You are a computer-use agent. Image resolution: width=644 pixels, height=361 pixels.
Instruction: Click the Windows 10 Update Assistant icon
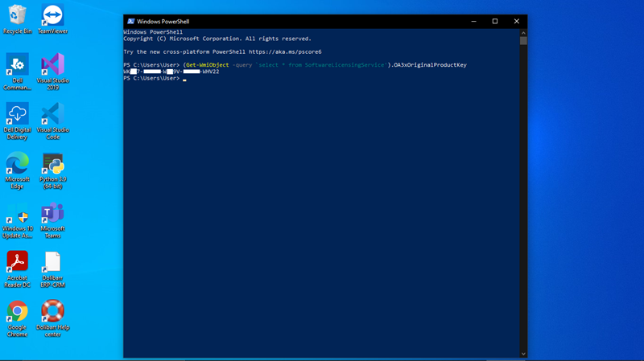click(x=17, y=214)
